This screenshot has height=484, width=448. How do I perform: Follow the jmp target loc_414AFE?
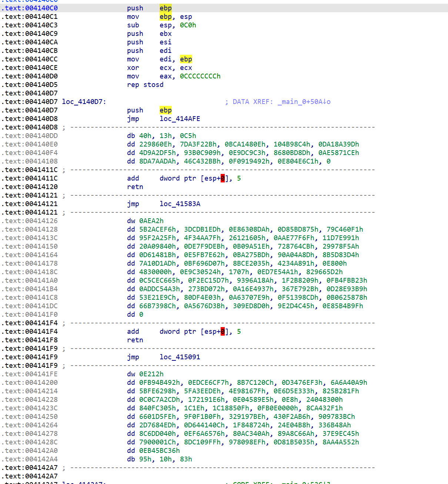[180, 119]
